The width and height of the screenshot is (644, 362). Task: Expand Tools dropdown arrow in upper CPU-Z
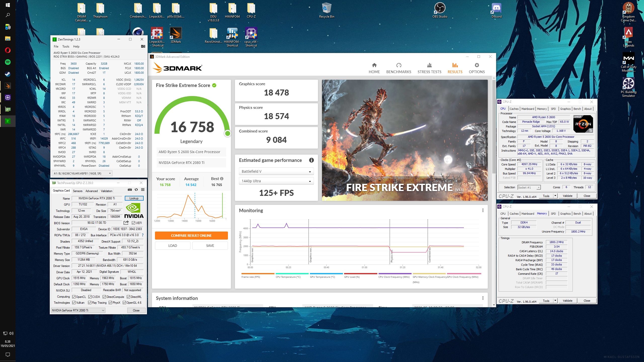tap(555, 196)
